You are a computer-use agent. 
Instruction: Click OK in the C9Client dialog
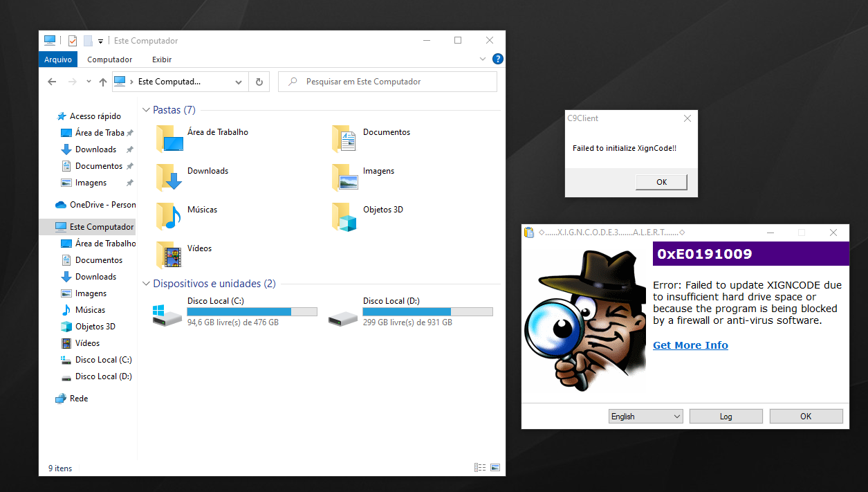pyautogui.click(x=661, y=182)
